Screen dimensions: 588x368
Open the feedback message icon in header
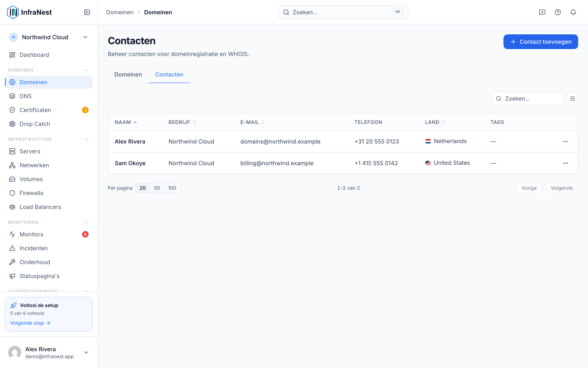coord(542,12)
